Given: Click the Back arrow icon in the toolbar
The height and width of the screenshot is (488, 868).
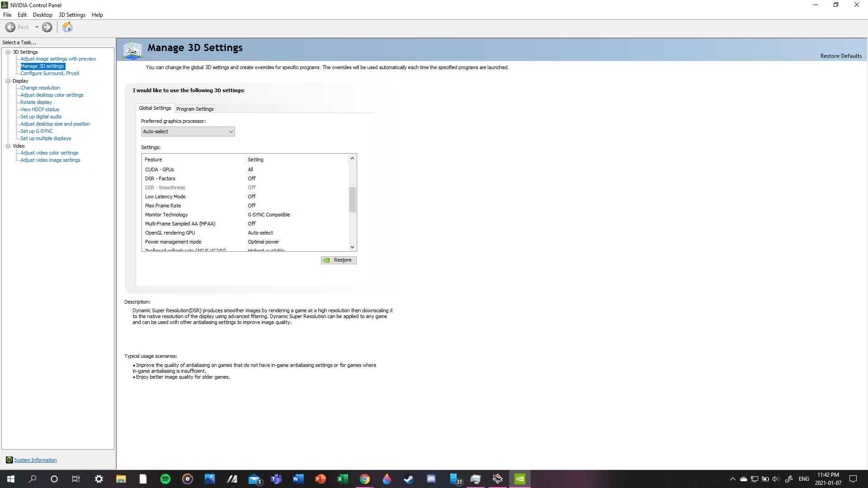Looking at the screenshot, I should [x=10, y=27].
